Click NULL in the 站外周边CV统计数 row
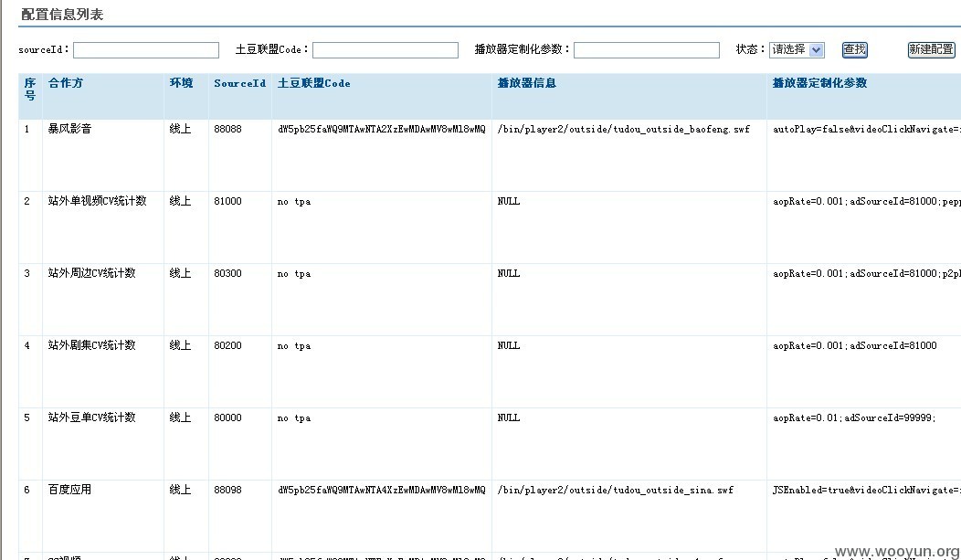 tap(509, 273)
